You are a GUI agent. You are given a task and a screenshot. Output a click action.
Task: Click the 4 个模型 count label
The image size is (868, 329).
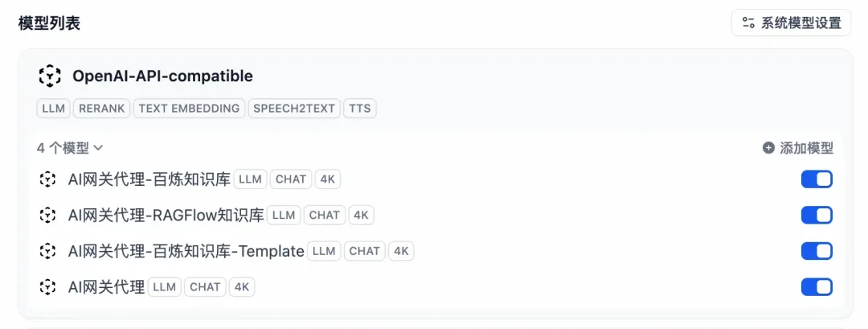click(x=63, y=148)
